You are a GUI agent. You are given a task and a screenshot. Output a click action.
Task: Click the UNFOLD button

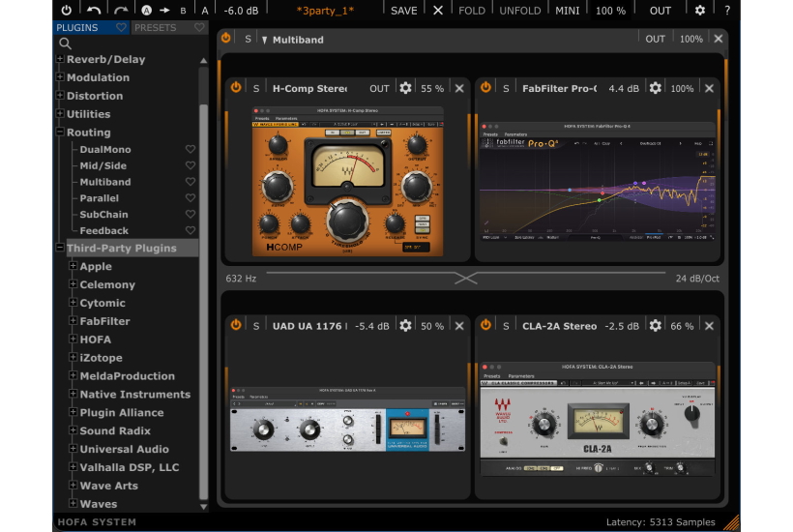[520, 10]
